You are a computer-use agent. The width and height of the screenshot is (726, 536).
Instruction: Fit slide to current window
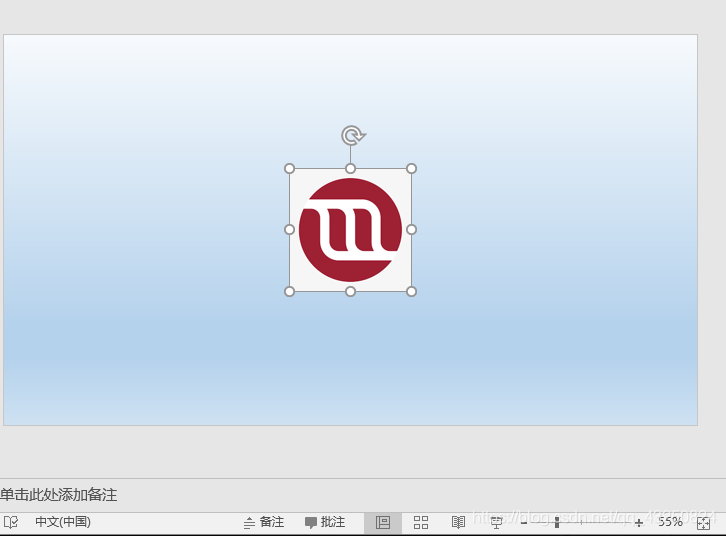pos(703,523)
